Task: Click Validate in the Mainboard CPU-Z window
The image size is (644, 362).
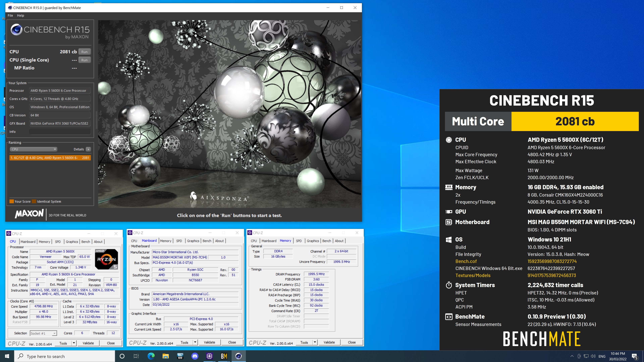Action: (209, 342)
